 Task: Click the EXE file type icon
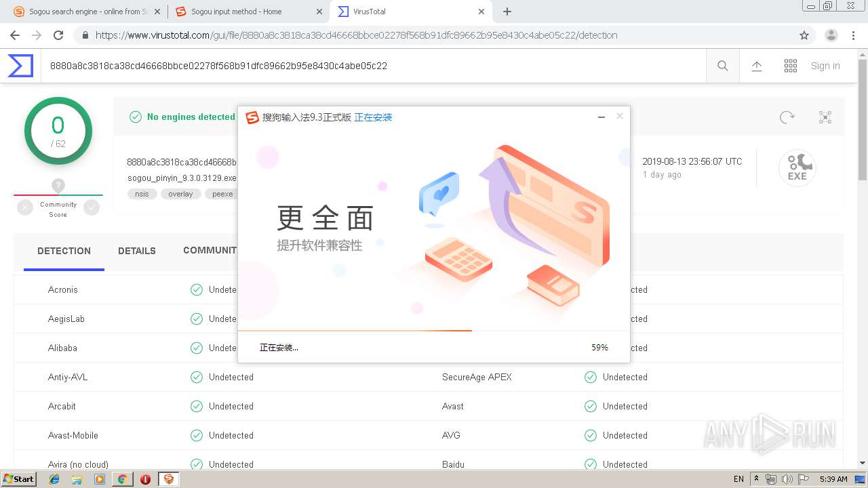point(797,168)
